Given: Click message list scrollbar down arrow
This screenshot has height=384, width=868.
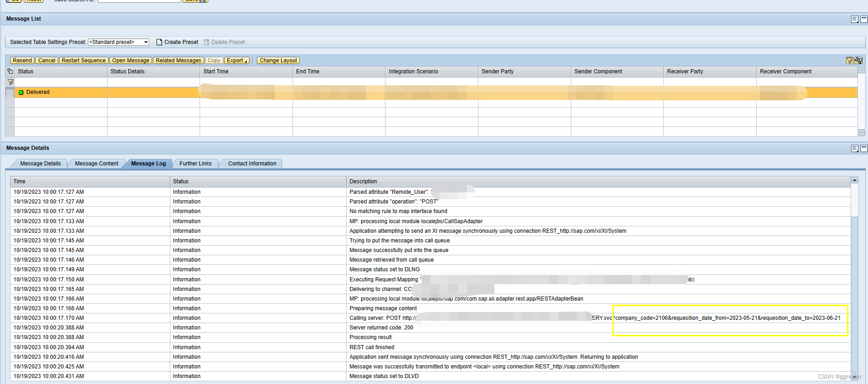Looking at the screenshot, I should click(862, 132).
